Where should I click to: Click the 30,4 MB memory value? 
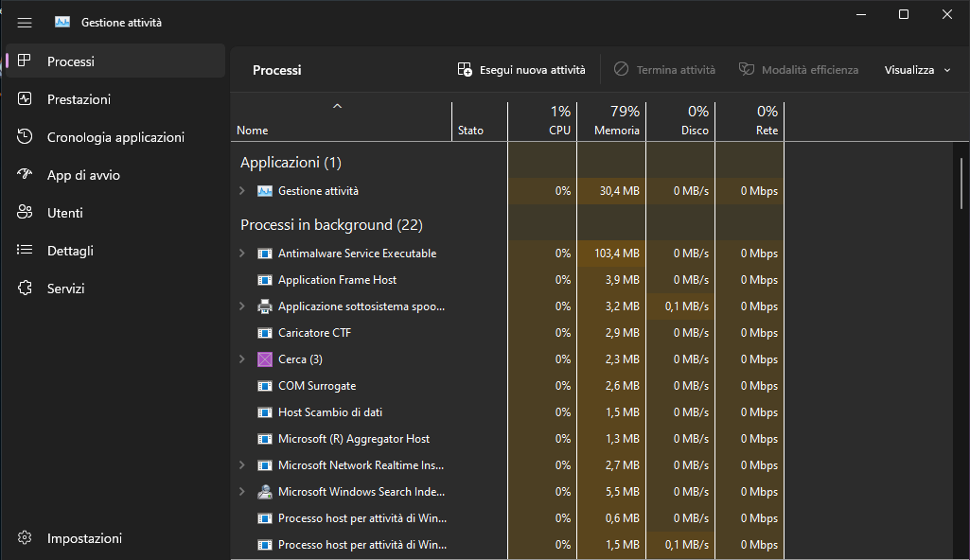pyautogui.click(x=619, y=191)
